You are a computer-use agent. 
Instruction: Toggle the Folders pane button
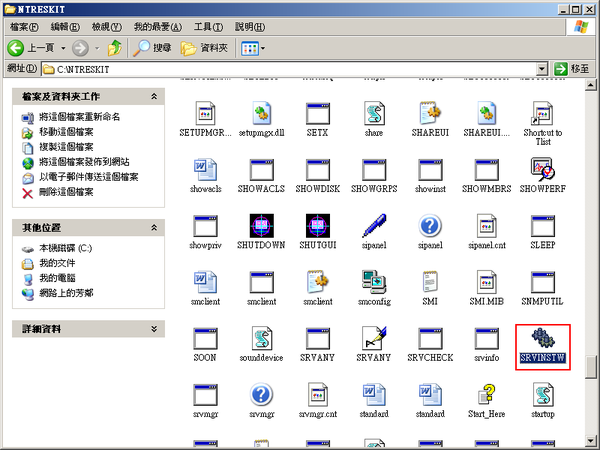pos(204,48)
